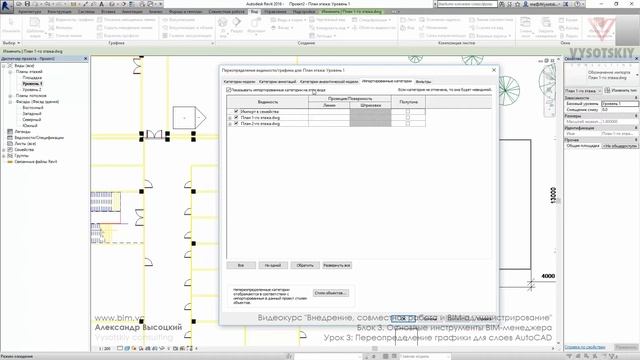
Task: Open the Вставка ribbon tab
Action: coord(108,12)
